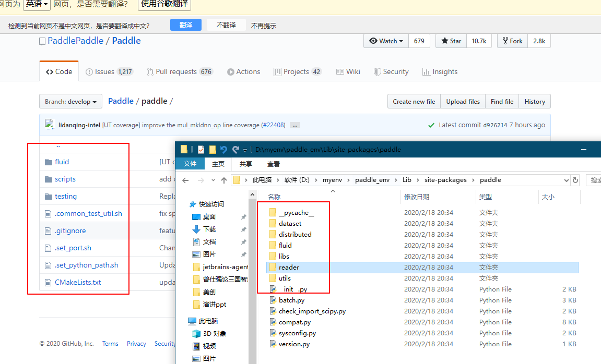This screenshot has width=601, height=364.
Task: Open pull request #22408 link
Action: coord(274,125)
